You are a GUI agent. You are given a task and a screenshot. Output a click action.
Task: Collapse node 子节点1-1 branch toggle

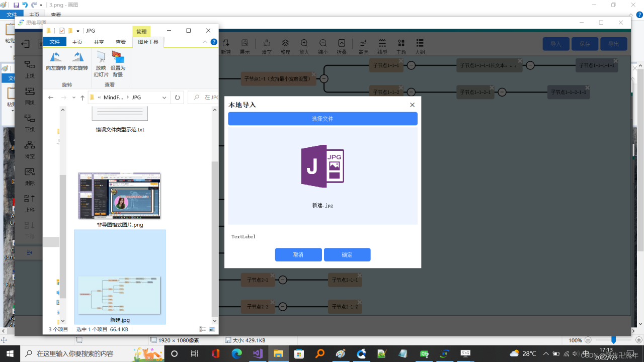(324, 78)
